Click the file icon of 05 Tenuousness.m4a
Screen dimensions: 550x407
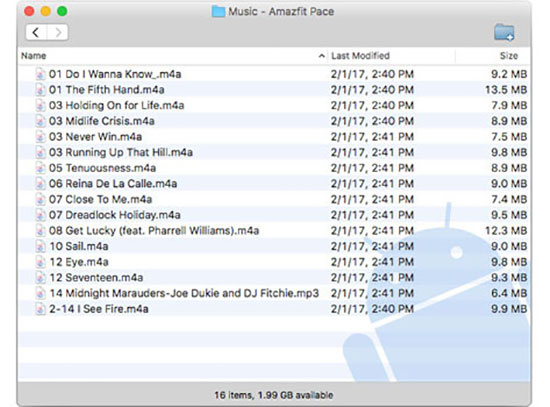coord(40,168)
